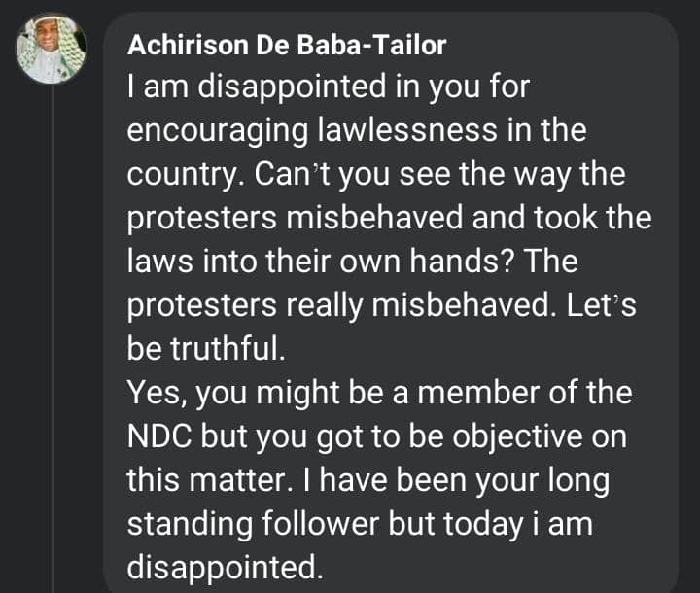Image resolution: width=700 pixels, height=593 pixels.
Task: Click the line 'laws into their own hands? The'
Action: pos(352,262)
